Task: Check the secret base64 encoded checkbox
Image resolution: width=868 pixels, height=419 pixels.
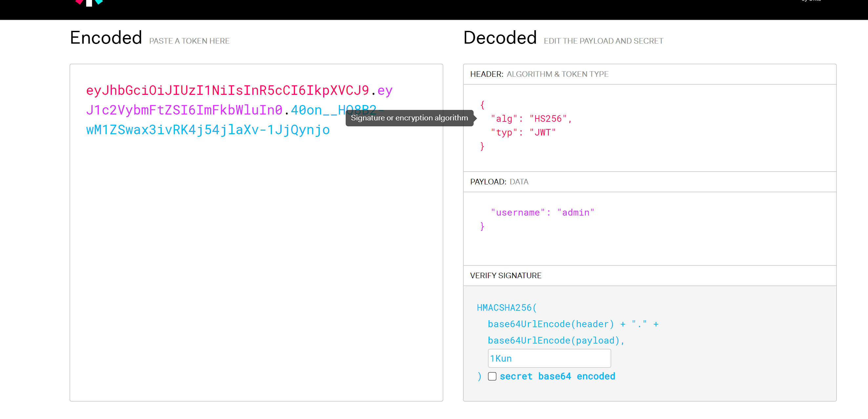Action: click(x=492, y=376)
